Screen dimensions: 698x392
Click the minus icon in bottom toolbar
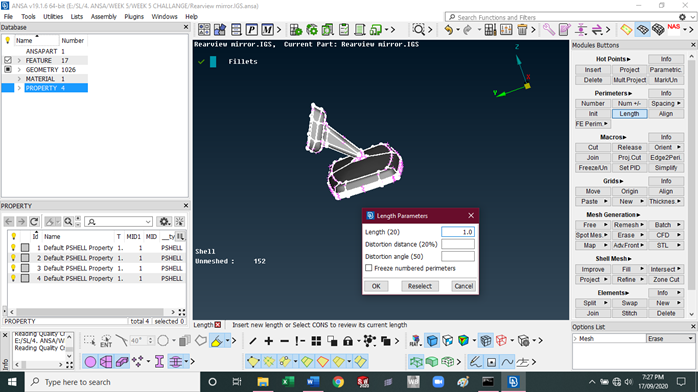coord(284,341)
